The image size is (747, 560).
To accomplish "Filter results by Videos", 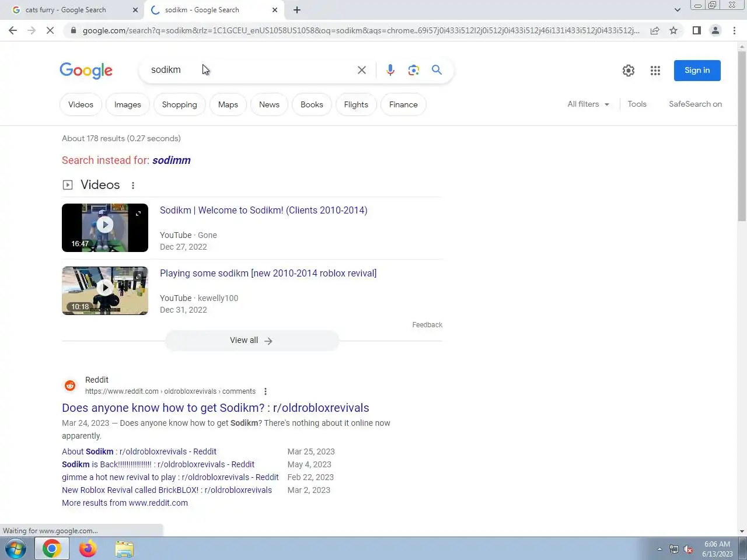I will pyautogui.click(x=81, y=105).
